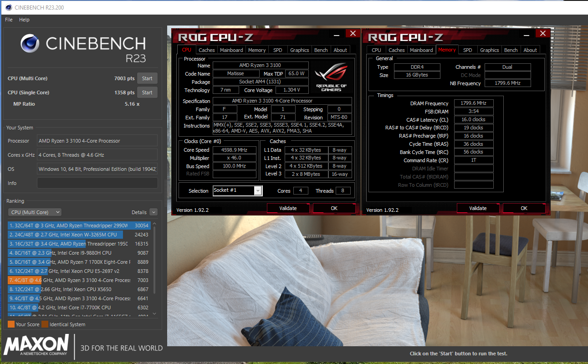Select ranking row Intel Core i9-9880H
This screenshot has height=364, width=588.
[79, 253]
